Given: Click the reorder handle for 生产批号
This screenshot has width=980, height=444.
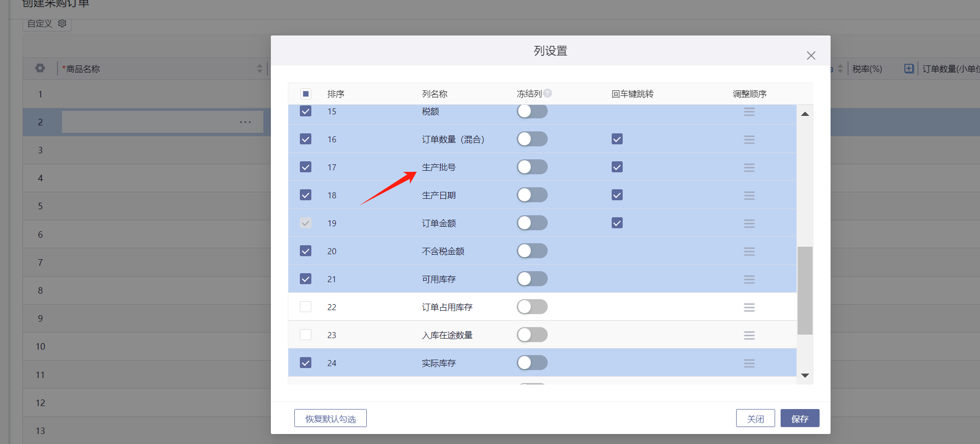Looking at the screenshot, I should pyautogui.click(x=749, y=168).
